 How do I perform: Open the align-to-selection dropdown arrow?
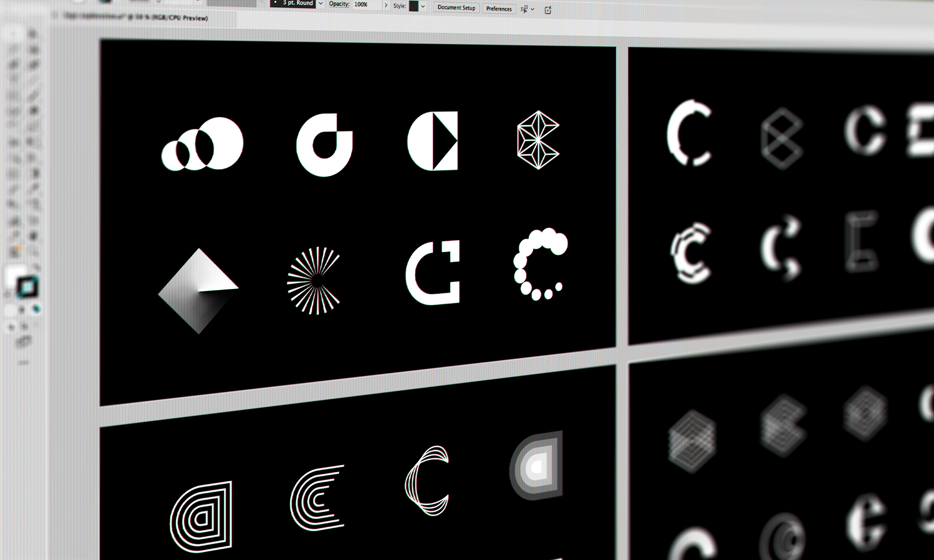click(x=533, y=9)
